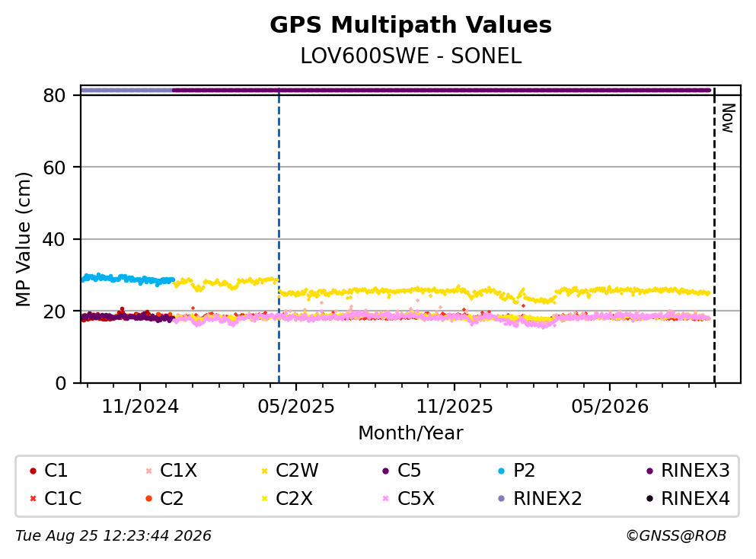Click the 05/2025 x-axis tick label
Viewport: 756px width, 559px height.
(296, 407)
